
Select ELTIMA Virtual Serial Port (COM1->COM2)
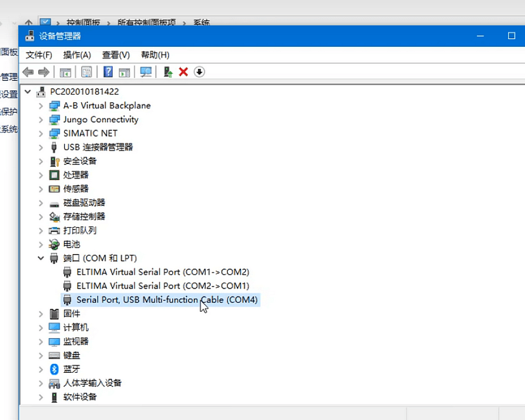(162, 272)
